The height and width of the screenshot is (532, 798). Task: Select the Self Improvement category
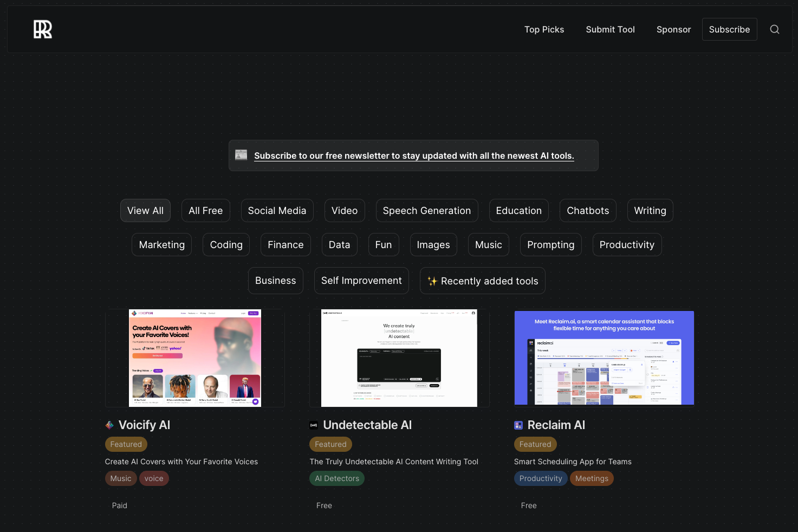(361, 281)
